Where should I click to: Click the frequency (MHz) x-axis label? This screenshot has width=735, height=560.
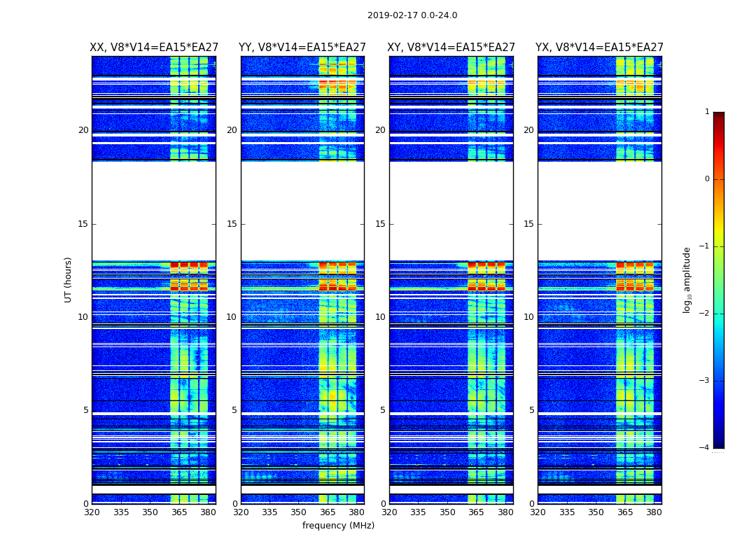coord(338,526)
